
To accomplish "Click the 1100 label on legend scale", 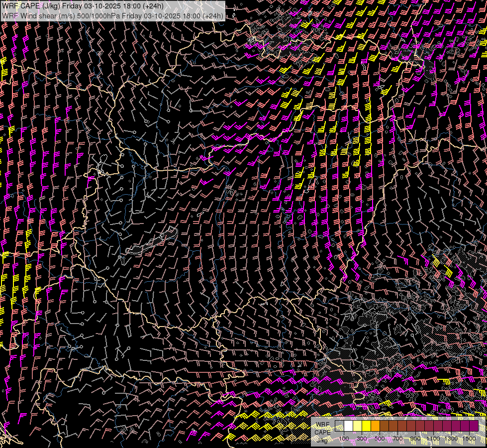I will (434, 439).
